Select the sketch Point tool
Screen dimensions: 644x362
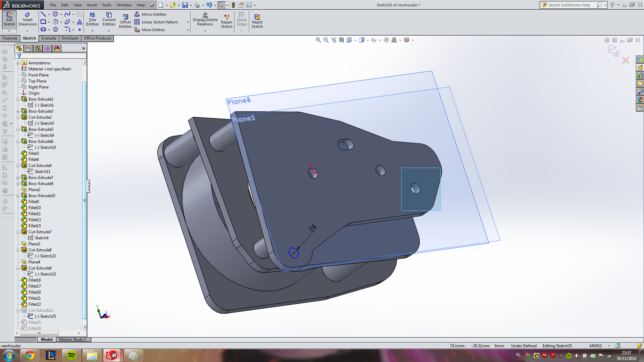tap(79, 29)
